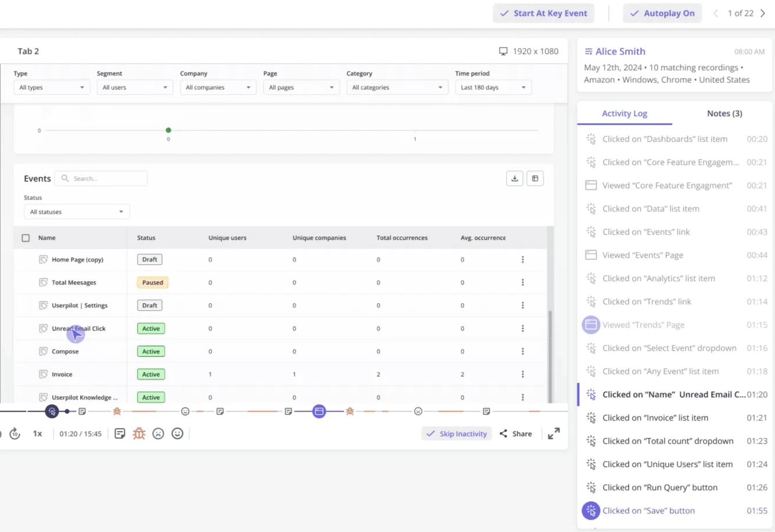775x532 pixels.
Task: Open the Time period dropdown
Action: [493, 87]
